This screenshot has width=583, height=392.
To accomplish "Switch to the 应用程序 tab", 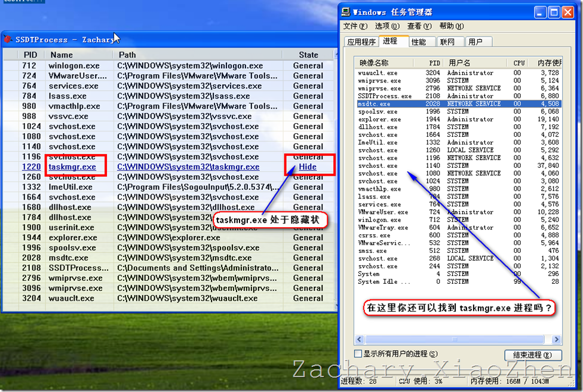I will tap(361, 42).
